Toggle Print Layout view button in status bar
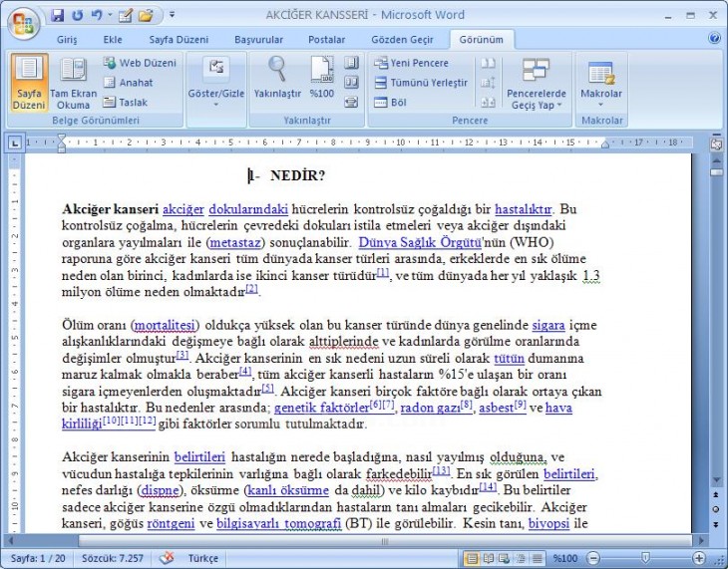The width and height of the screenshot is (728, 569). (472, 558)
